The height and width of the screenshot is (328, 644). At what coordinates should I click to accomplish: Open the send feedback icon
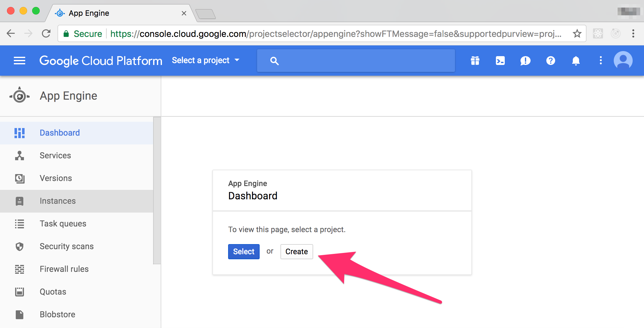tap(526, 61)
